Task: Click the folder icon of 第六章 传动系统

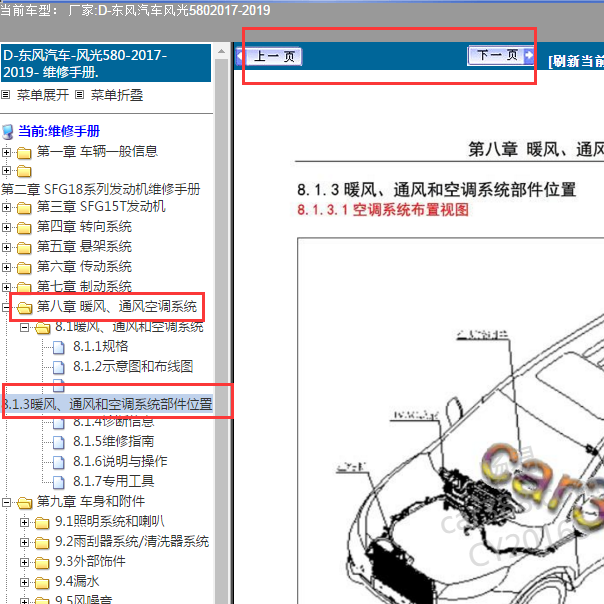Action: point(24,267)
